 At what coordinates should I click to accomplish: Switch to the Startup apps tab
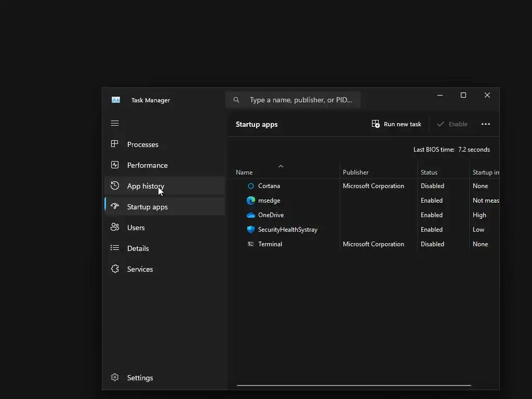click(148, 207)
